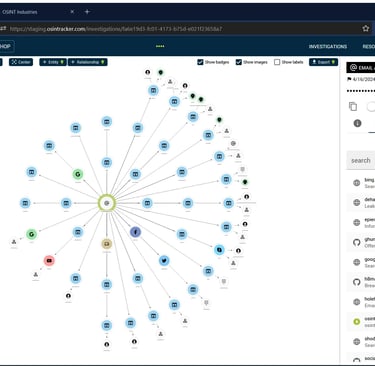The image size is (375, 366).
Task: Select the Twitter node in the graph
Action: (x=164, y=260)
